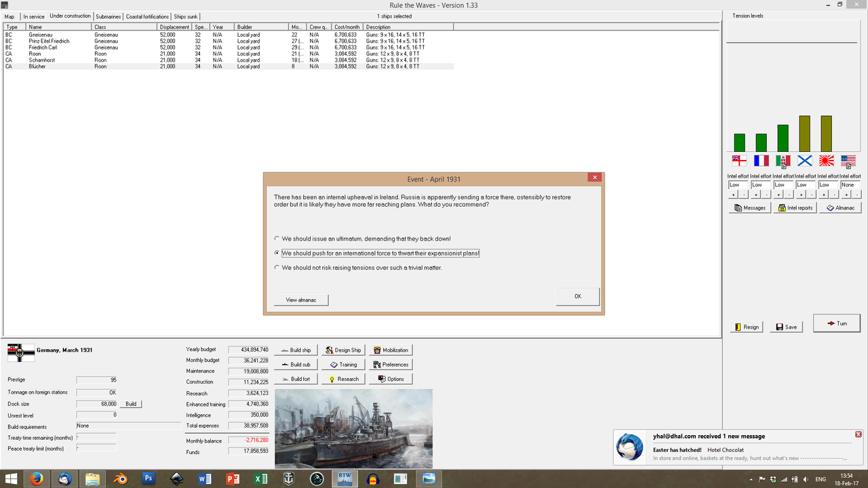Select the Blücher ship row
The height and width of the screenshot is (488, 868).
coord(68,66)
